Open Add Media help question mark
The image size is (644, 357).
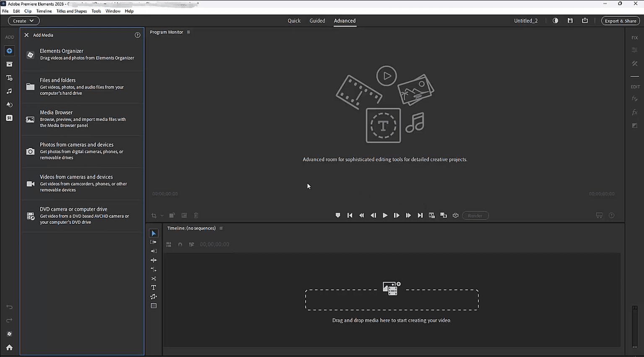point(138,35)
